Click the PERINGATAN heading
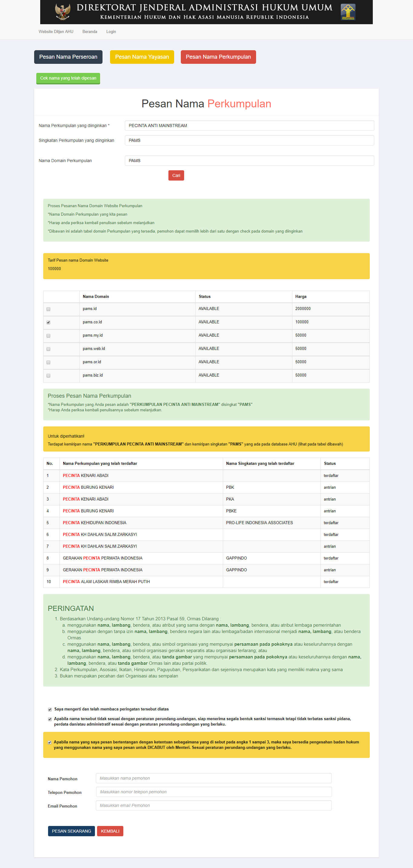 tap(71, 608)
